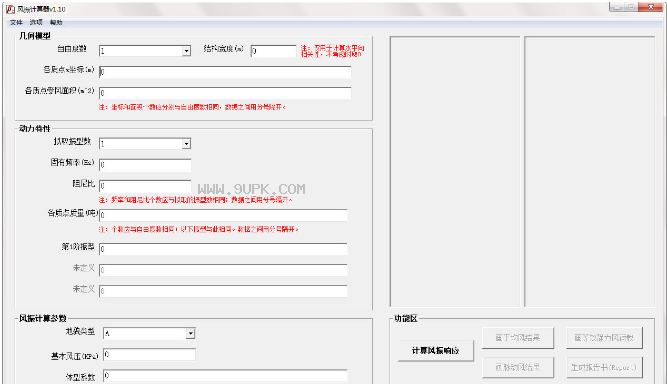The width and height of the screenshot is (667, 384).
Task: Click the button left of 显示等效静力风荷载
Action: (x=518, y=338)
